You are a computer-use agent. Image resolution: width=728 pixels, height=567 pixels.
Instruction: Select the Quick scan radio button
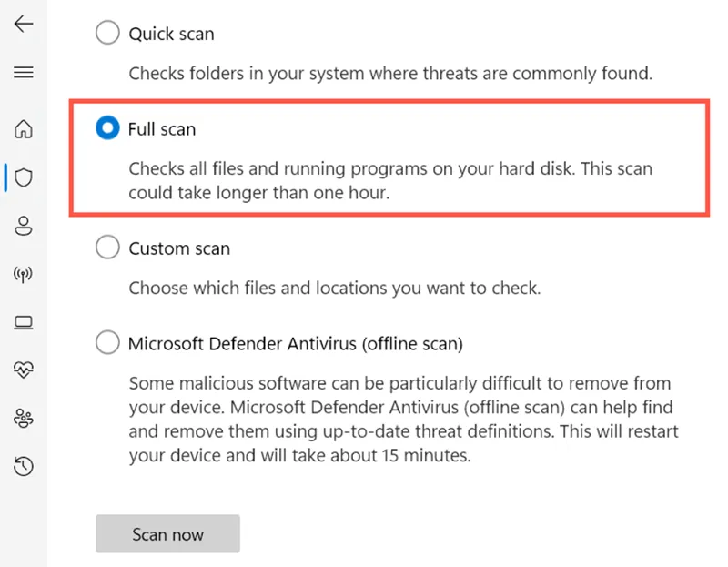(x=107, y=34)
